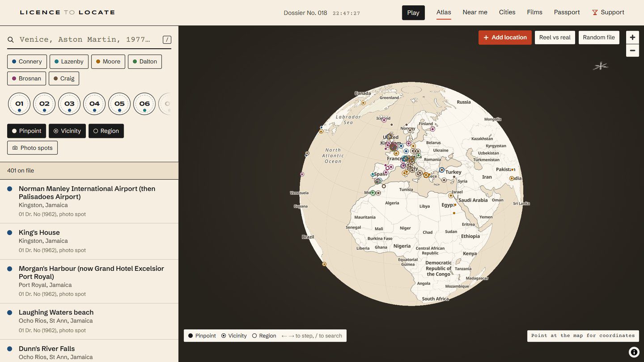Toggle the Photo spots filter
Image resolution: width=644 pixels, height=362 pixels.
tap(32, 148)
